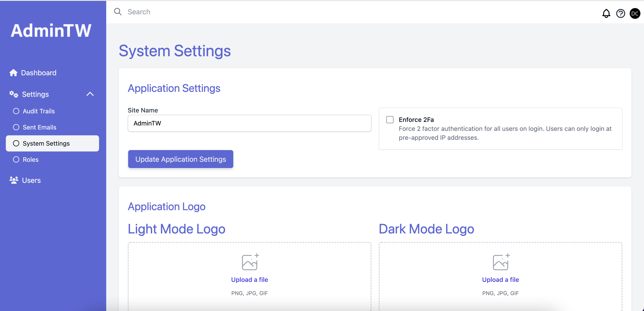Click the Dashboard home icon
Image resolution: width=644 pixels, height=311 pixels.
tap(13, 73)
